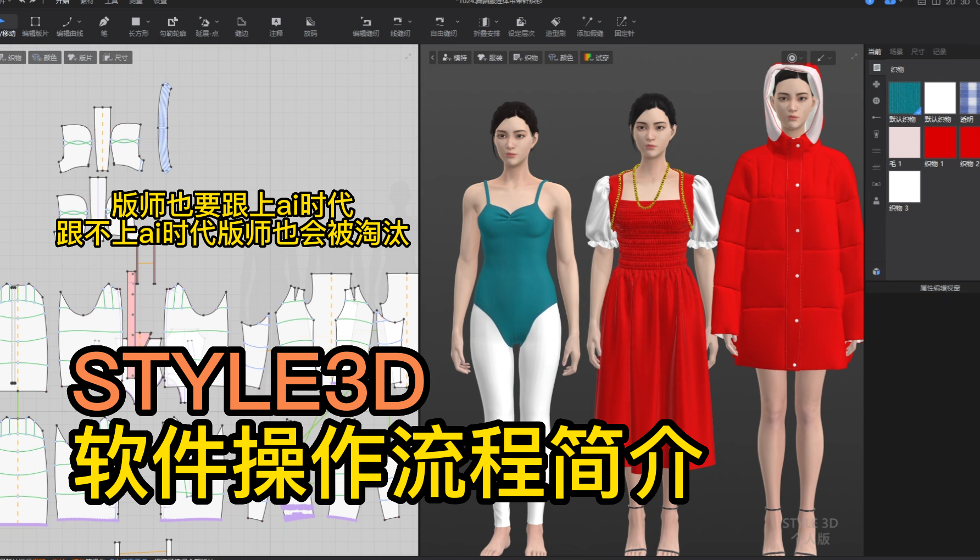Select the red 织物 1 fabric swatch
The image size is (980, 560).
940,143
